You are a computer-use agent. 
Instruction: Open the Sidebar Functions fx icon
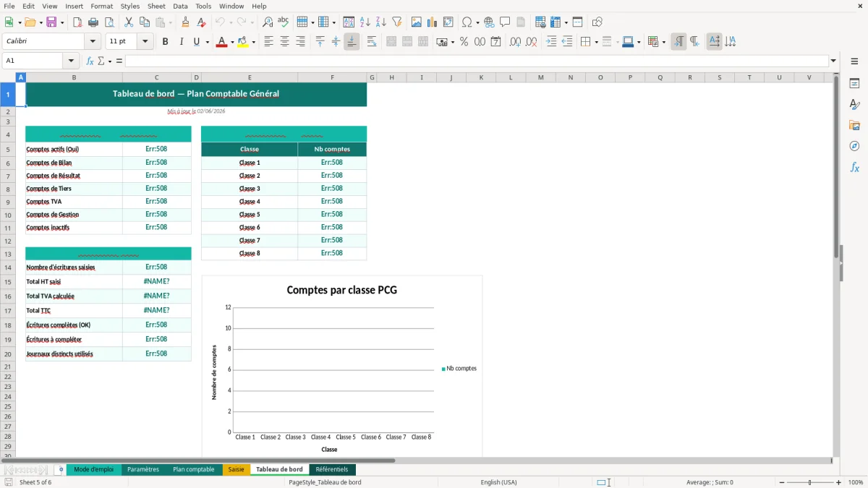coord(854,168)
